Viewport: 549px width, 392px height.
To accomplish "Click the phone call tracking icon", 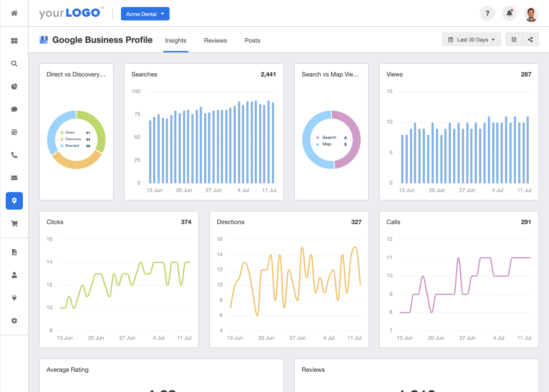I will (x=14, y=155).
